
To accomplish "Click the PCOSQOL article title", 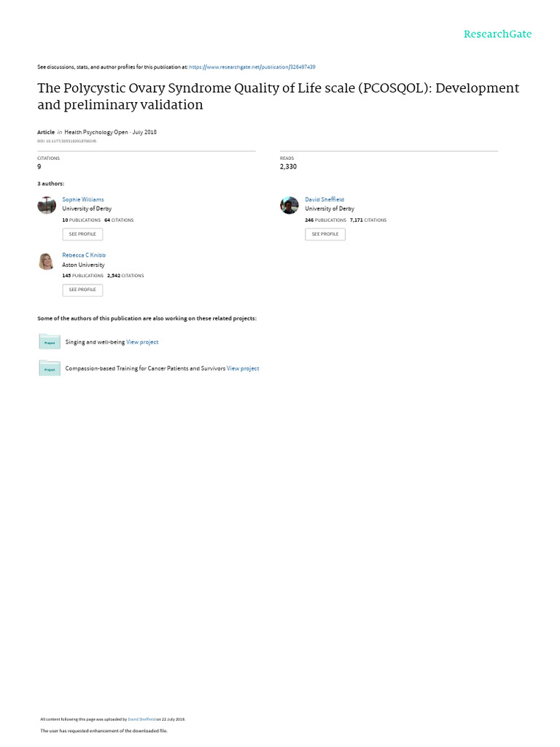I will pyautogui.click(x=279, y=96).
